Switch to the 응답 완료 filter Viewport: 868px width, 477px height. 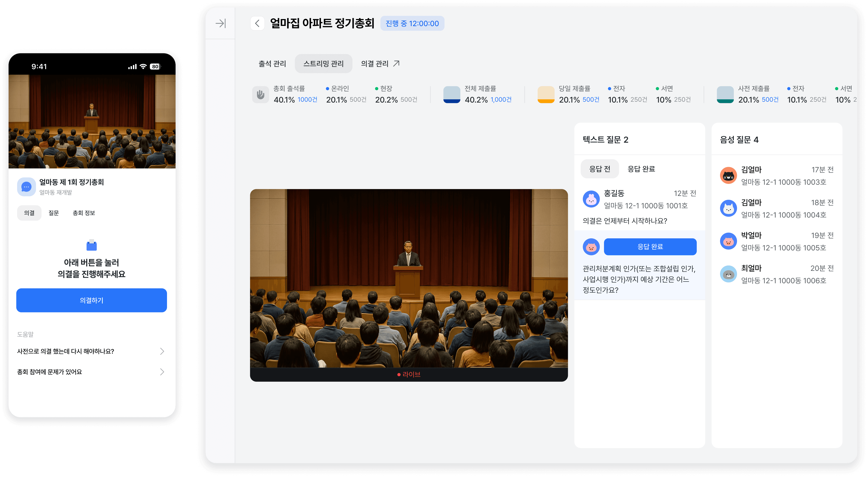641,169
